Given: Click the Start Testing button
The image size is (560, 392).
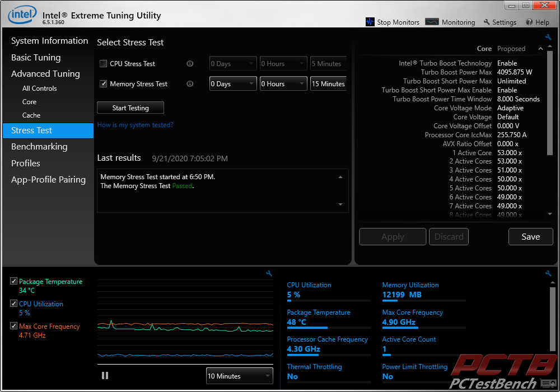Looking at the screenshot, I should coord(130,108).
